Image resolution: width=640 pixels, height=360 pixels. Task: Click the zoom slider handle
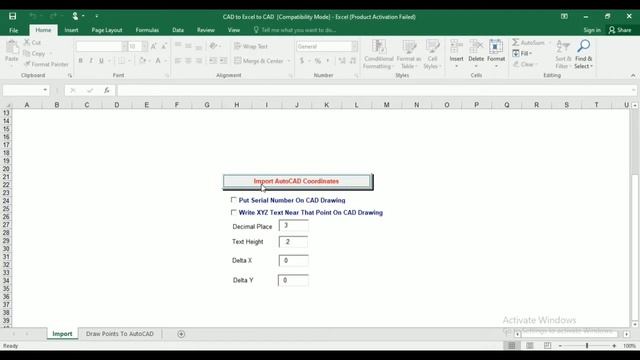click(x=587, y=346)
